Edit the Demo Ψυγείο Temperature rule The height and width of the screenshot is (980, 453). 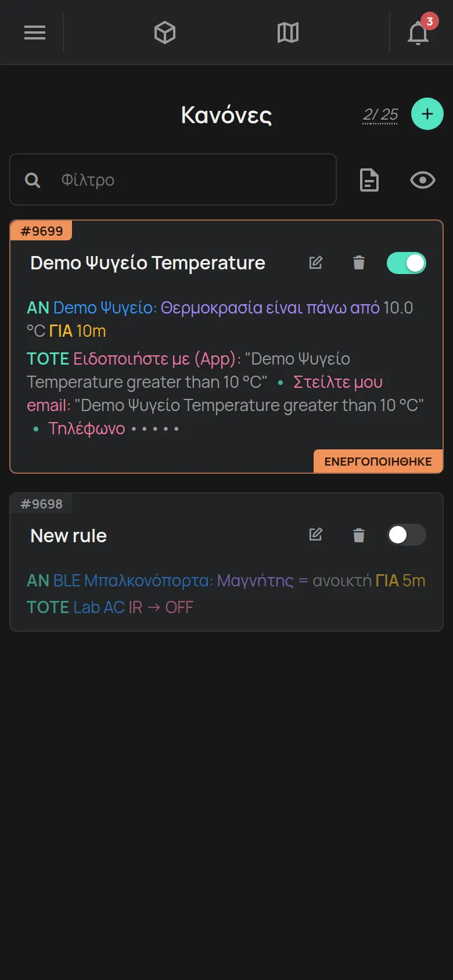point(316,262)
